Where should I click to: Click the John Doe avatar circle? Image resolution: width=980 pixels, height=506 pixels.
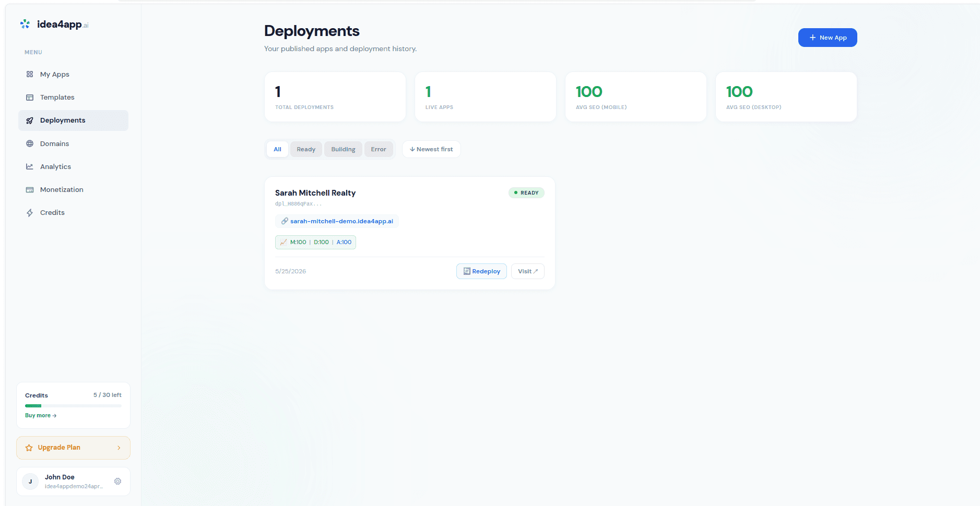[30, 481]
